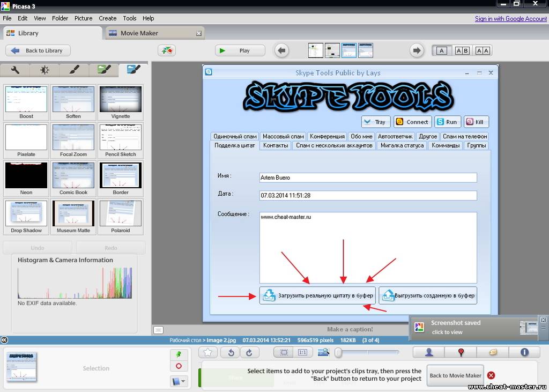Switch to single image view mode
The width and height of the screenshot is (549, 392).
pyautogui.click(x=442, y=50)
